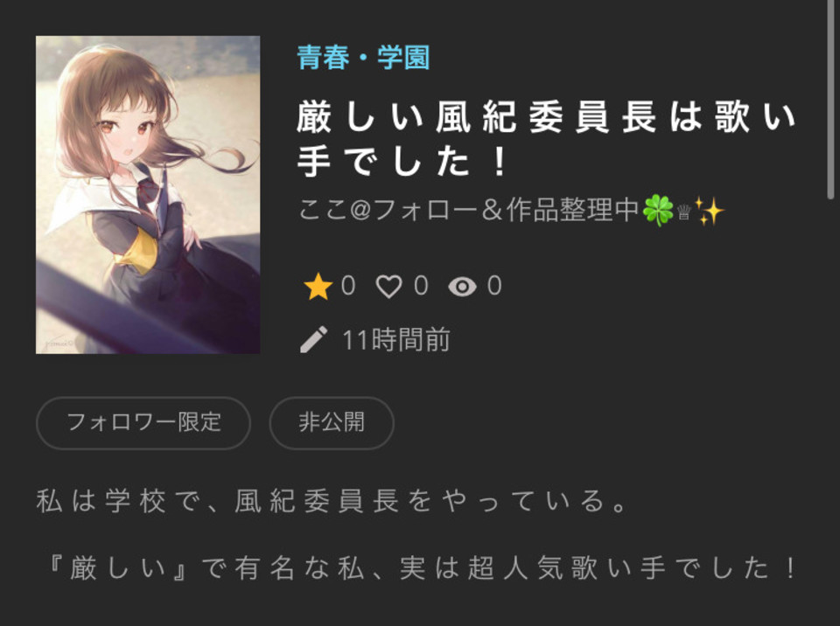Open the novel title 厳しい風紀委員長は歌い手でした！
Screen dimensions: 840x626
[x=546, y=139]
